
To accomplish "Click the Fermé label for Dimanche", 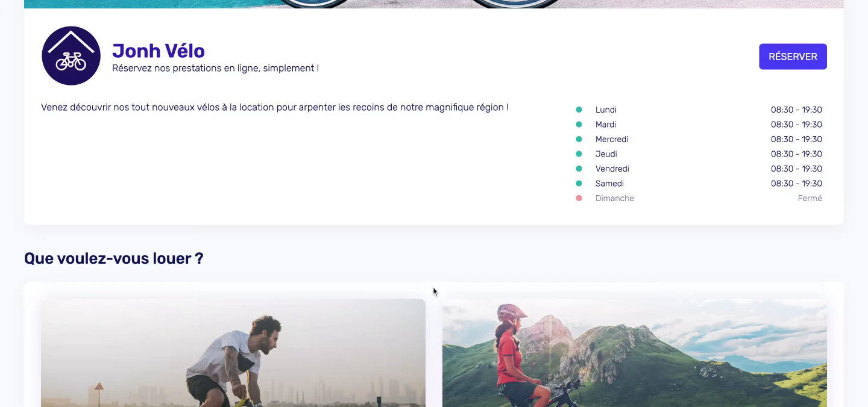I will pyautogui.click(x=810, y=198).
